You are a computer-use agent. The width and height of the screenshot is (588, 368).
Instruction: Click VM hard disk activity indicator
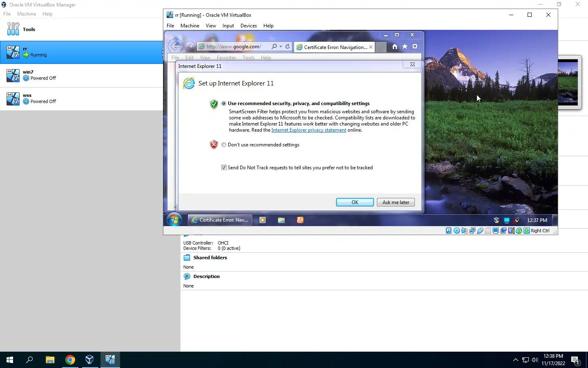click(x=448, y=231)
